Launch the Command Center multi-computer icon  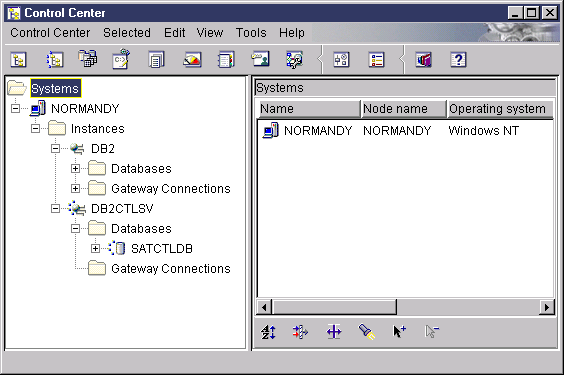[87, 59]
